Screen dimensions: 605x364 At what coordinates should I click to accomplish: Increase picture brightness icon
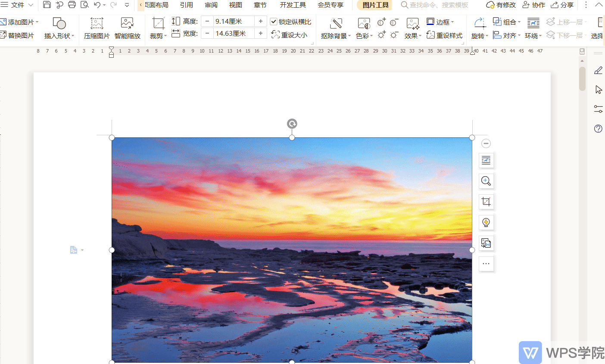[381, 34]
